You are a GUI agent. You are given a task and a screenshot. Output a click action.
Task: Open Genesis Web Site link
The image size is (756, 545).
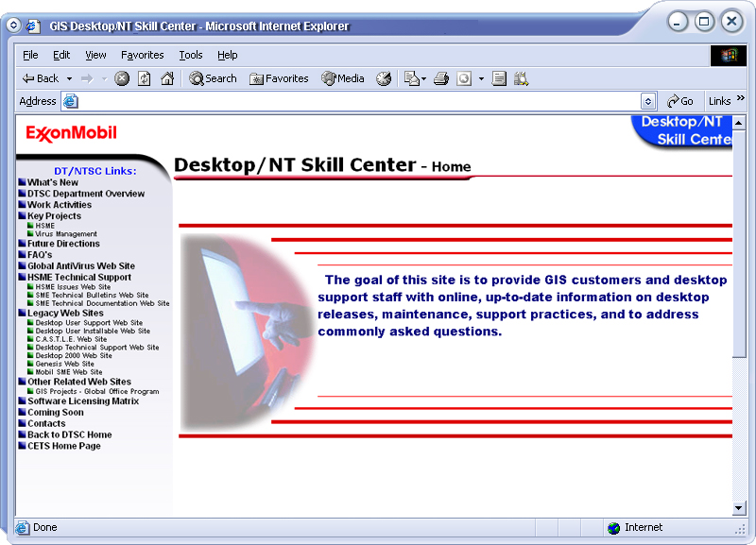(x=64, y=364)
